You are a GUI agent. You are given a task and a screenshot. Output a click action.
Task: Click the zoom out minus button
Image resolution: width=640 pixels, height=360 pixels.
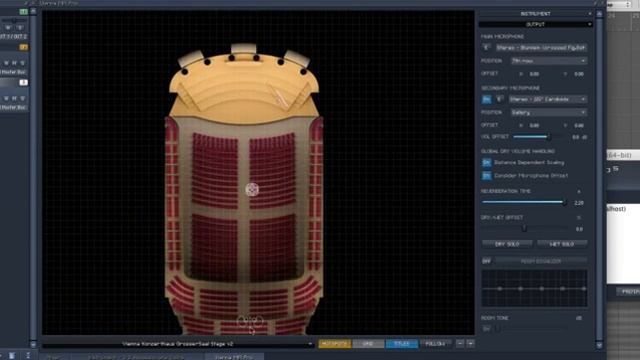(460, 344)
